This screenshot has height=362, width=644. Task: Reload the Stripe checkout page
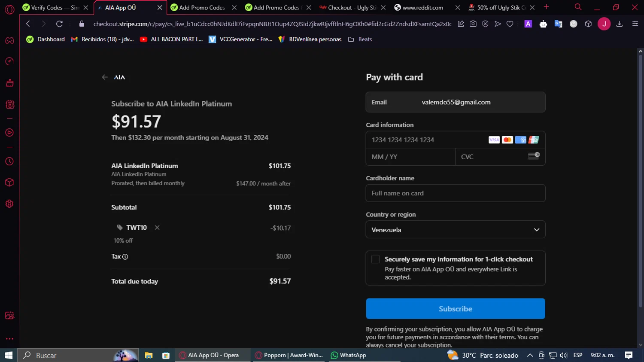tap(59, 24)
